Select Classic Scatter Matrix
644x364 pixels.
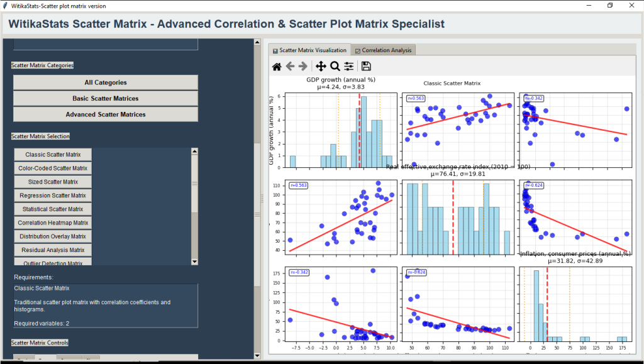pyautogui.click(x=53, y=155)
